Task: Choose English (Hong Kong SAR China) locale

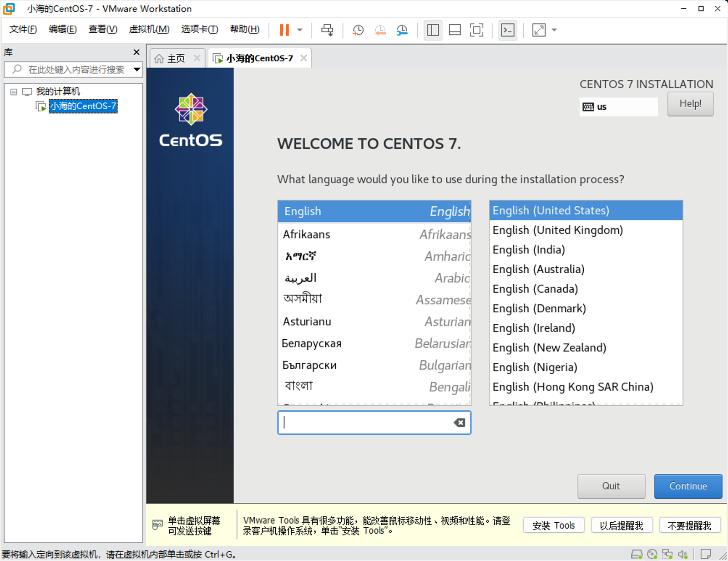Action: [x=586, y=387]
